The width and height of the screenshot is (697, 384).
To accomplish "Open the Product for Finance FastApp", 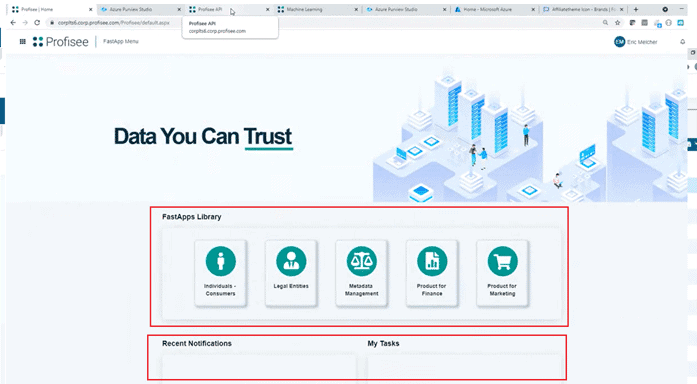I will [x=432, y=273].
